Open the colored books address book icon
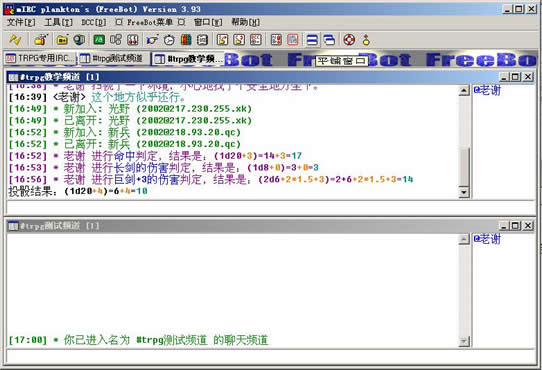The image size is (542, 370). [186, 40]
